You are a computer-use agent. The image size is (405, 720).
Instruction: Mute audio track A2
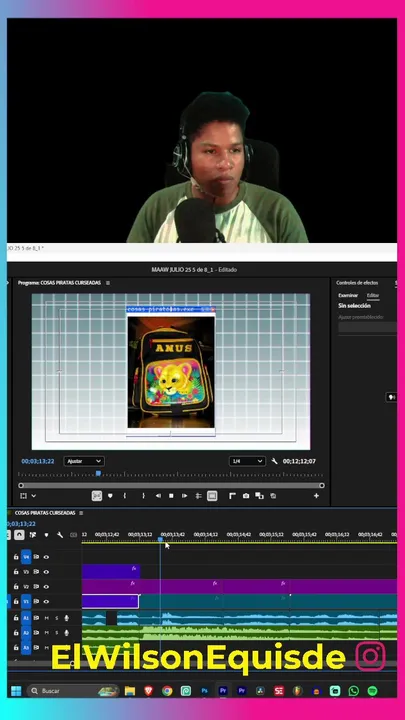point(46,633)
